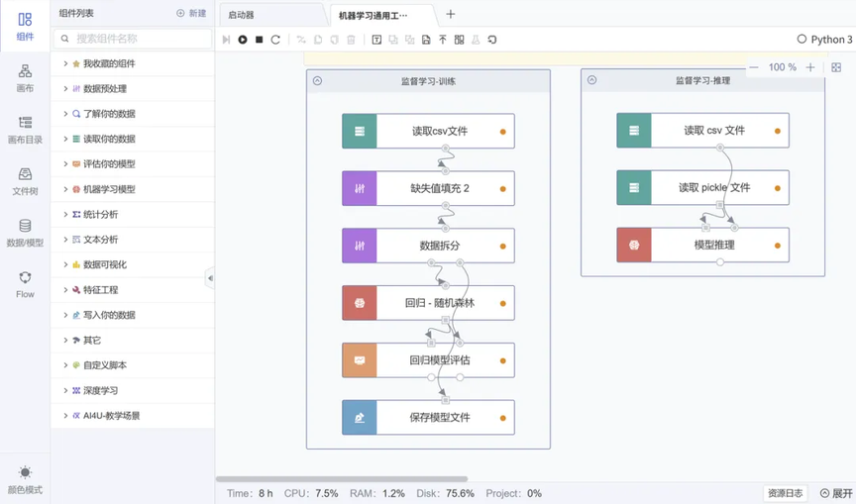Click the refresh icon in toolbar

275,40
